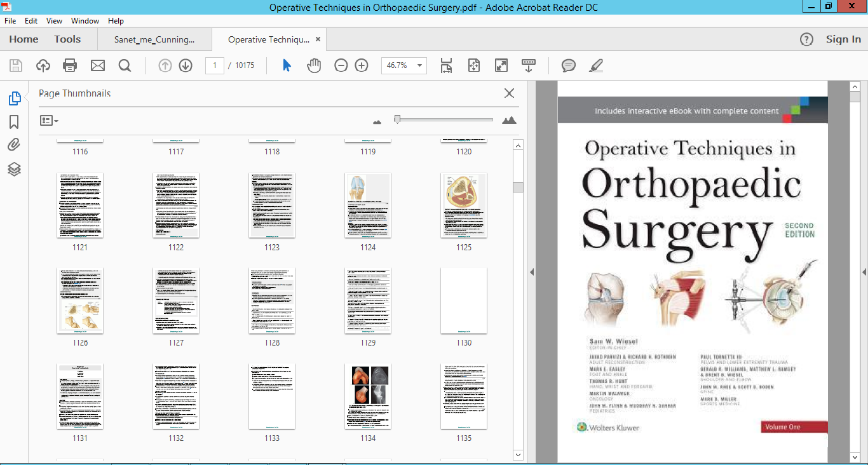
Task: Select page 1133 thumbnail
Action: coord(272,396)
